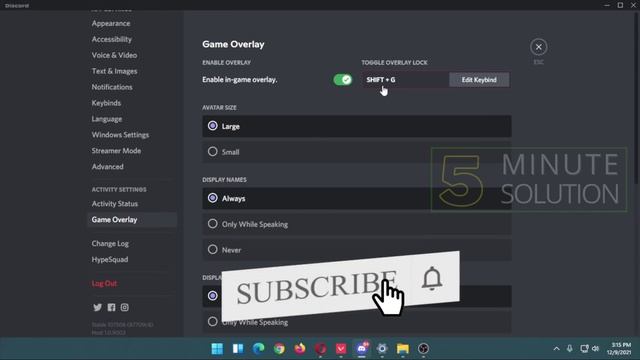The height and width of the screenshot is (360, 640).
Task: Choose Only While Speaking for display names
Action: [357, 224]
